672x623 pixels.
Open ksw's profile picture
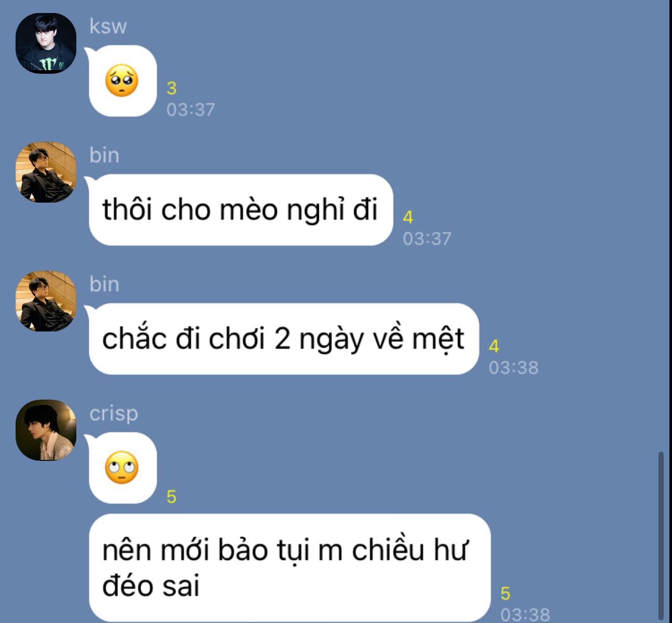46,43
